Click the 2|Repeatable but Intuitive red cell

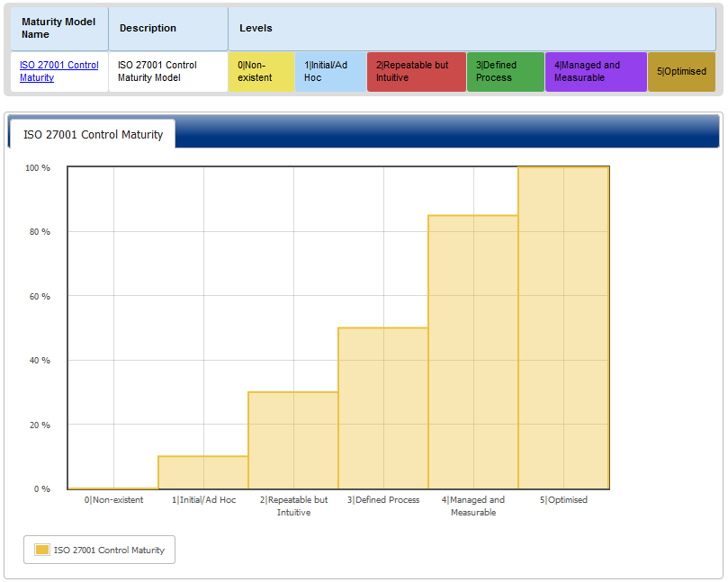(417, 71)
